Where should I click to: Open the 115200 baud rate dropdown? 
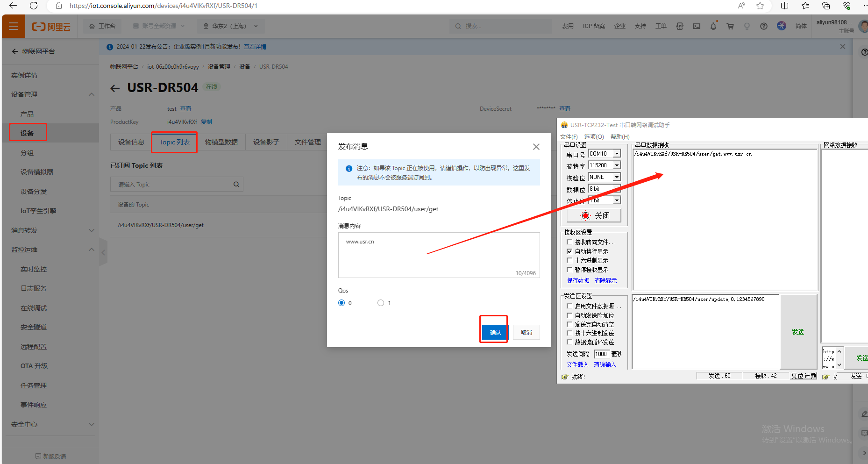tap(617, 165)
